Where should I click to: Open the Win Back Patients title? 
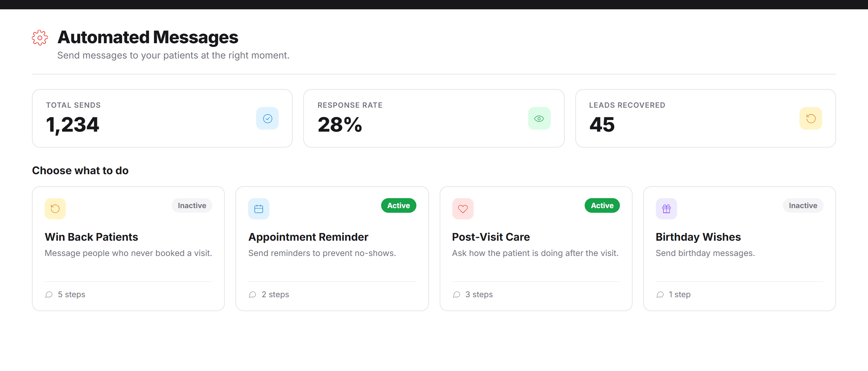tap(91, 237)
